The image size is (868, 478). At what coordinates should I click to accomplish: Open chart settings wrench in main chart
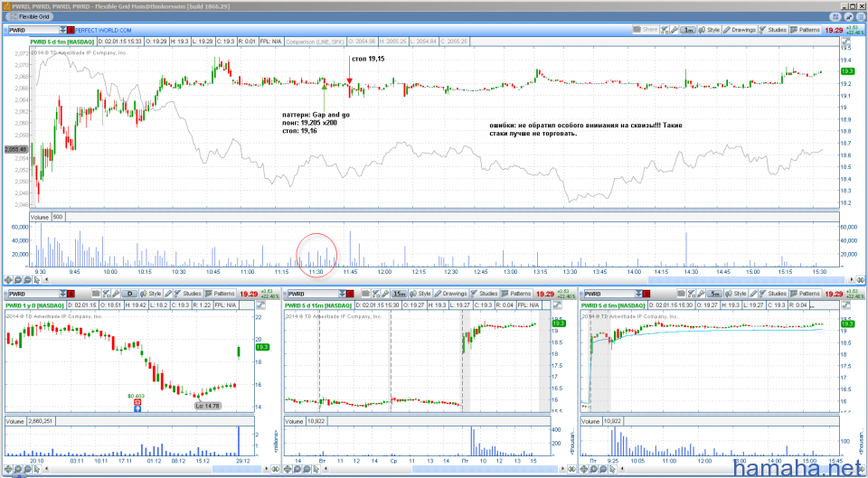click(675, 30)
